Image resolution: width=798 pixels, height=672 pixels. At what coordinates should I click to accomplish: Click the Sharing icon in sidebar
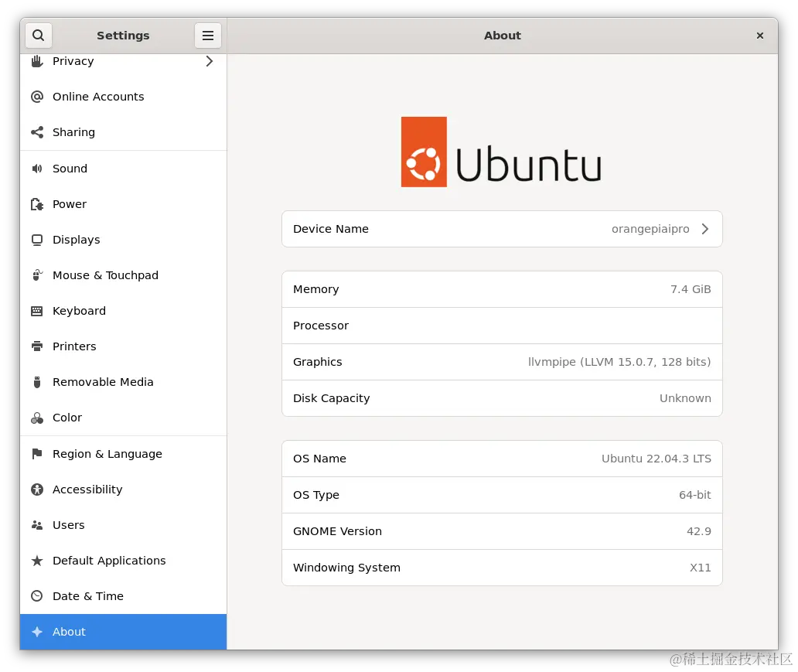[x=36, y=132]
